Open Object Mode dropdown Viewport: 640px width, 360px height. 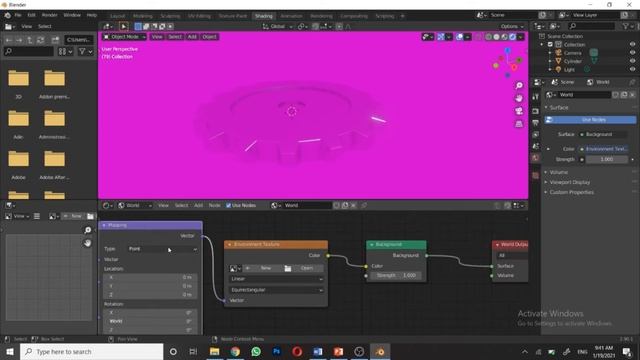124,37
